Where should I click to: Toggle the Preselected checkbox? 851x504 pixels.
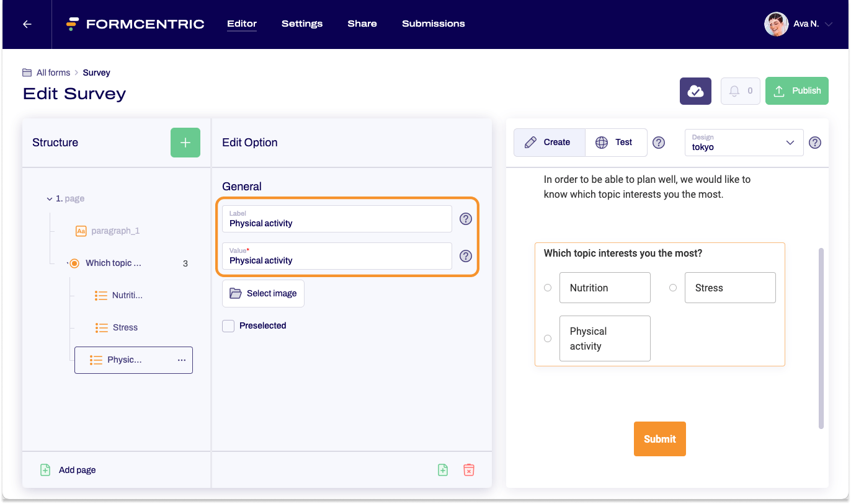pyautogui.click(x=228, y=326)
